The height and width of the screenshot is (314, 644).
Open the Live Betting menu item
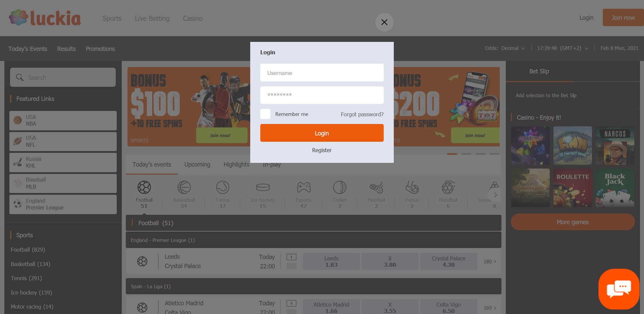point(152,18)
